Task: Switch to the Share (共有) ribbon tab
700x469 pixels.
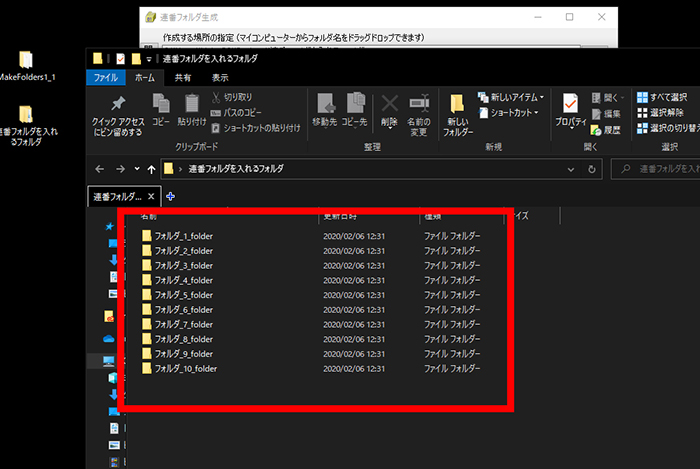Action: pos(183,76)
